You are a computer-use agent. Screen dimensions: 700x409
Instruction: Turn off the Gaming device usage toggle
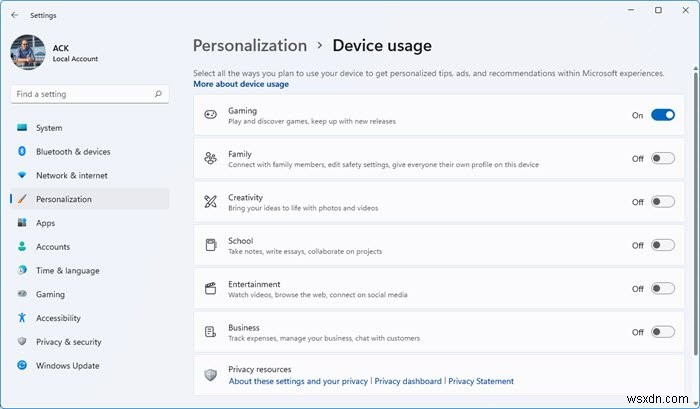(663, 115)
